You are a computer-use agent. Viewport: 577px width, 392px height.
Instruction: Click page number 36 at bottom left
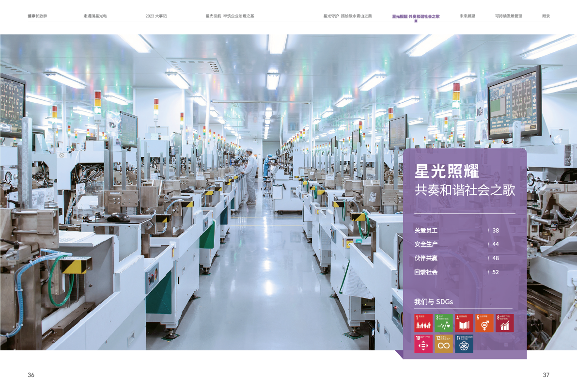(31, 375)
